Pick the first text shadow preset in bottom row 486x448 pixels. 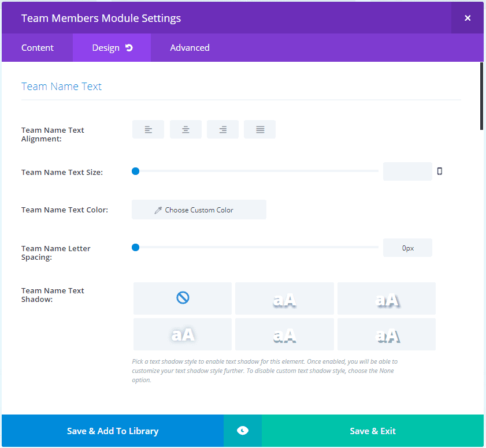(x=183, y=334)
